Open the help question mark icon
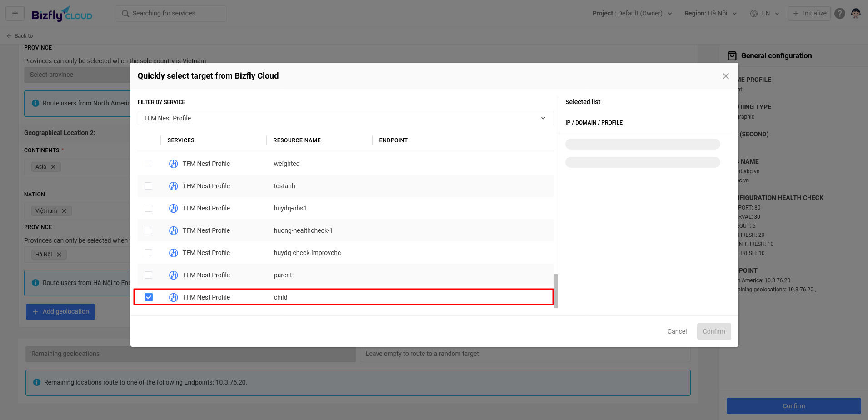This screenshot has height=420, width=868. tap(840, 14)
